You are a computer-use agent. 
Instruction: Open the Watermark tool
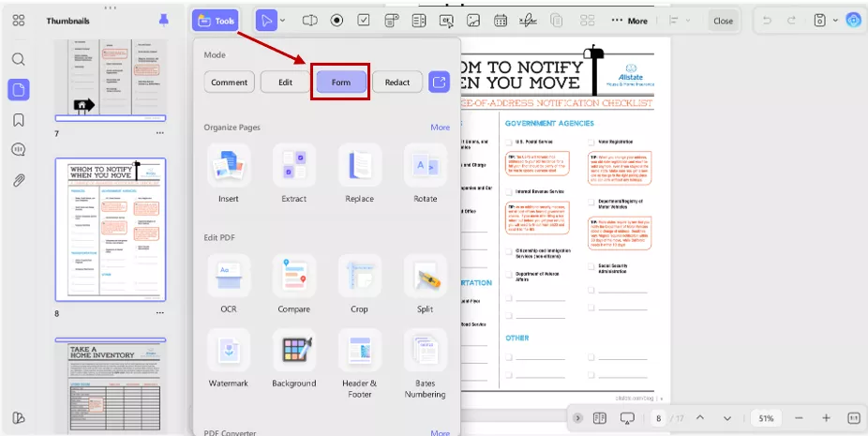[228, 358]
